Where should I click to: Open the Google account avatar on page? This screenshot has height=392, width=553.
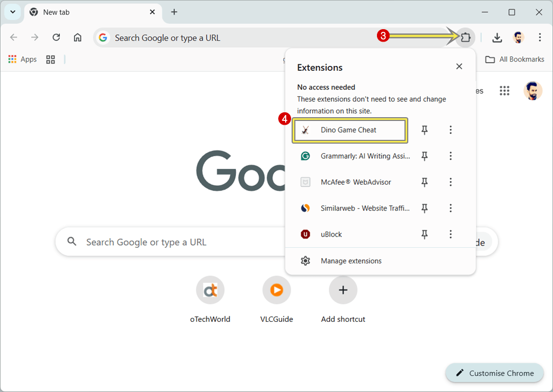click(533, 91)
